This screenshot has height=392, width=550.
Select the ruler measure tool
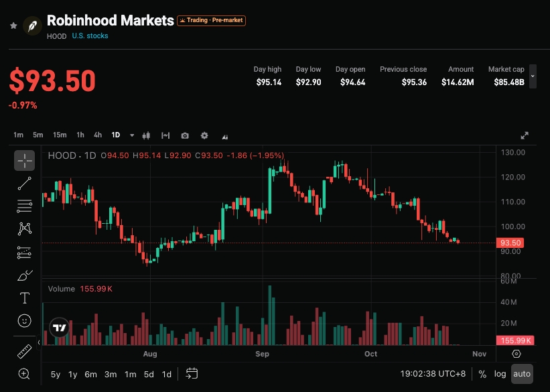point(25,351)
